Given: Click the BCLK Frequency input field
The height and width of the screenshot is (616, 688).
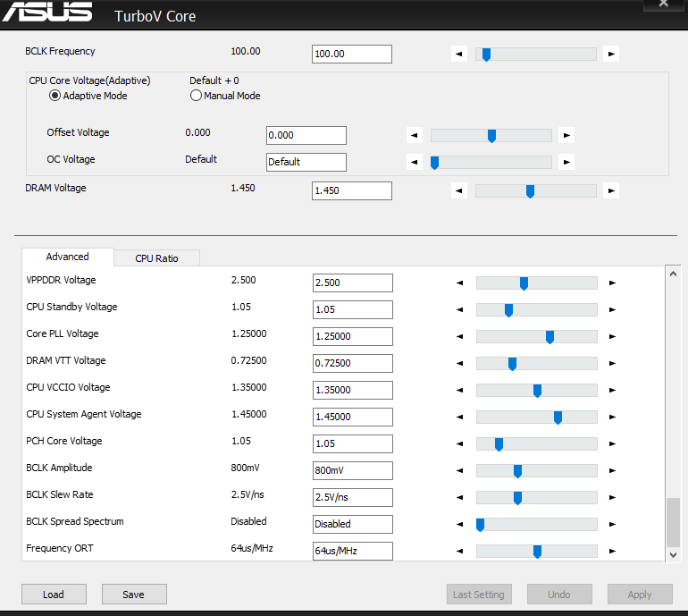Looking at the screenshot, I should [352, 54].
